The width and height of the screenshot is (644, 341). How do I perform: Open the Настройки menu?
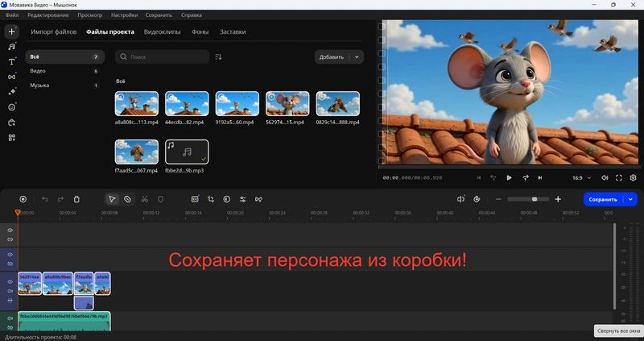(x=124, y=15)
